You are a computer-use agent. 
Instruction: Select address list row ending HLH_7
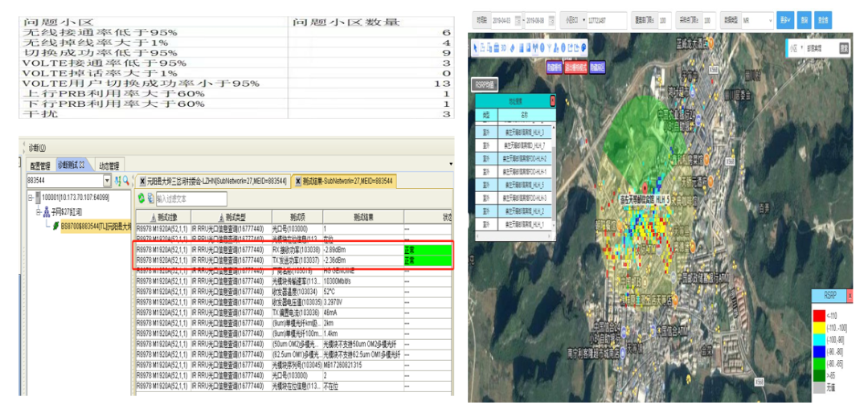(512, 145)
